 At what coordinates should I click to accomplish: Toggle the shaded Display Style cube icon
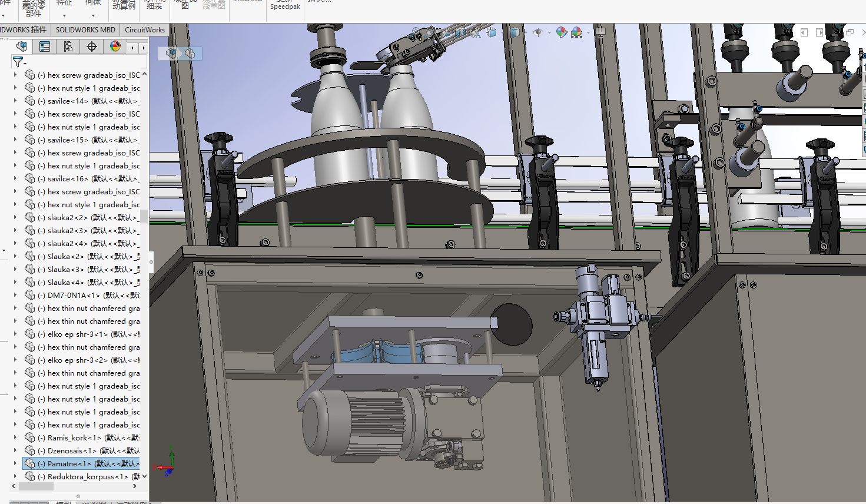515,32
